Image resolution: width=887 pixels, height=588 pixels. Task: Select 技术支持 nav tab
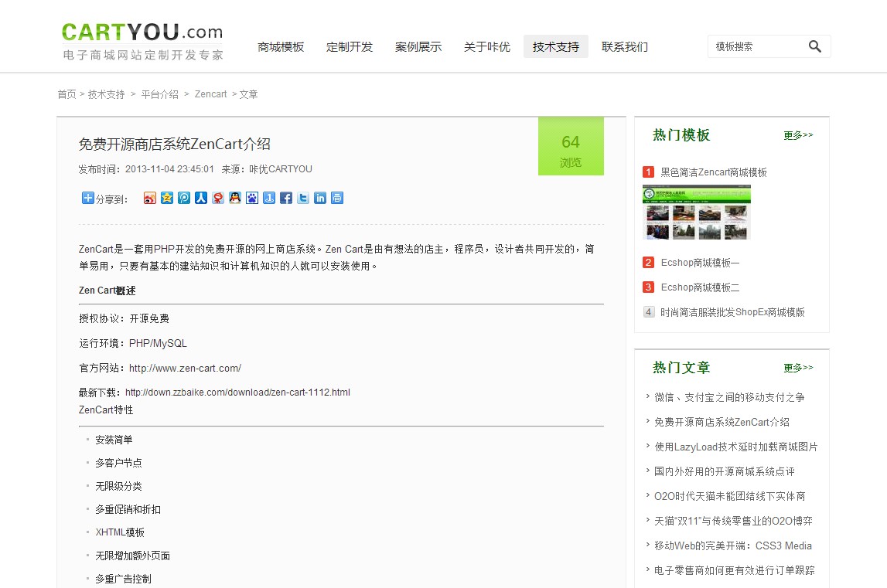[555, 47]
